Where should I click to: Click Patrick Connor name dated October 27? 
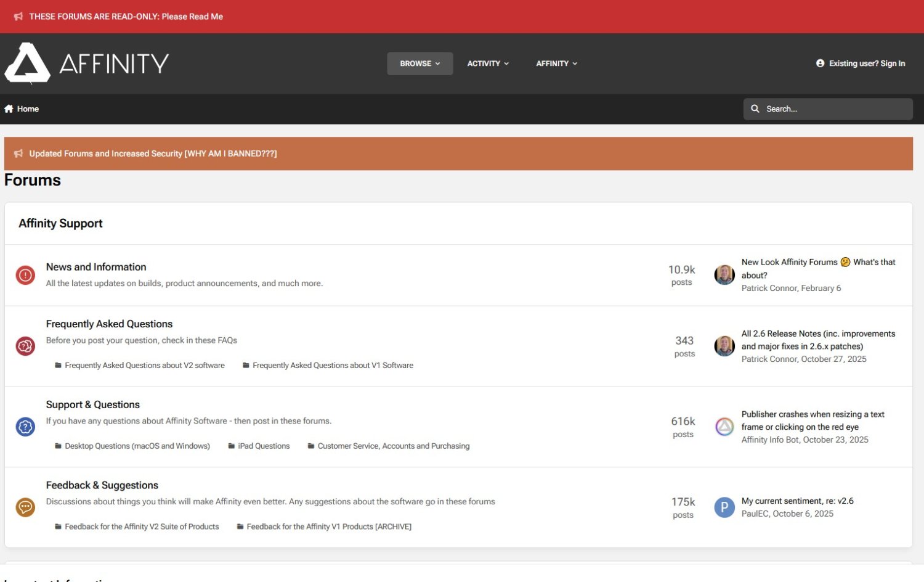pyautogui.click(x=769, y=359)
